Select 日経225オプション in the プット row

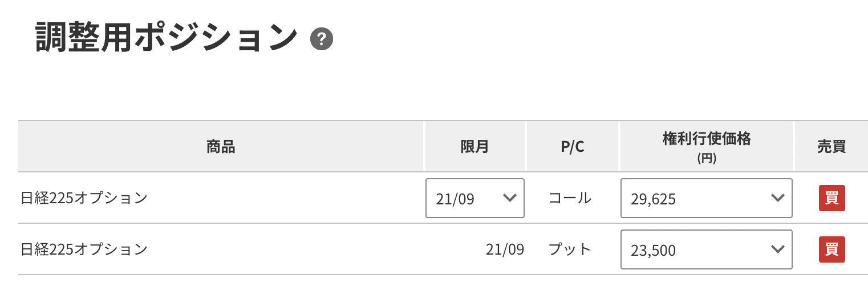tap(84, 249)
